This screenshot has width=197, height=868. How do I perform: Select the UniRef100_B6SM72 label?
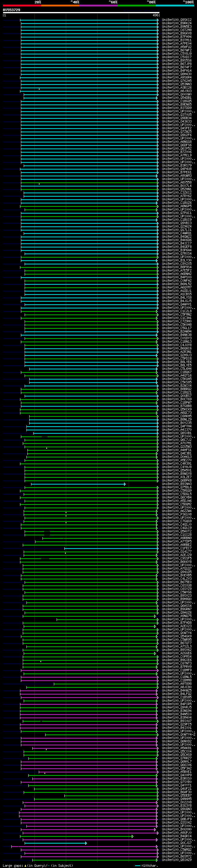(x=177, y=857)
